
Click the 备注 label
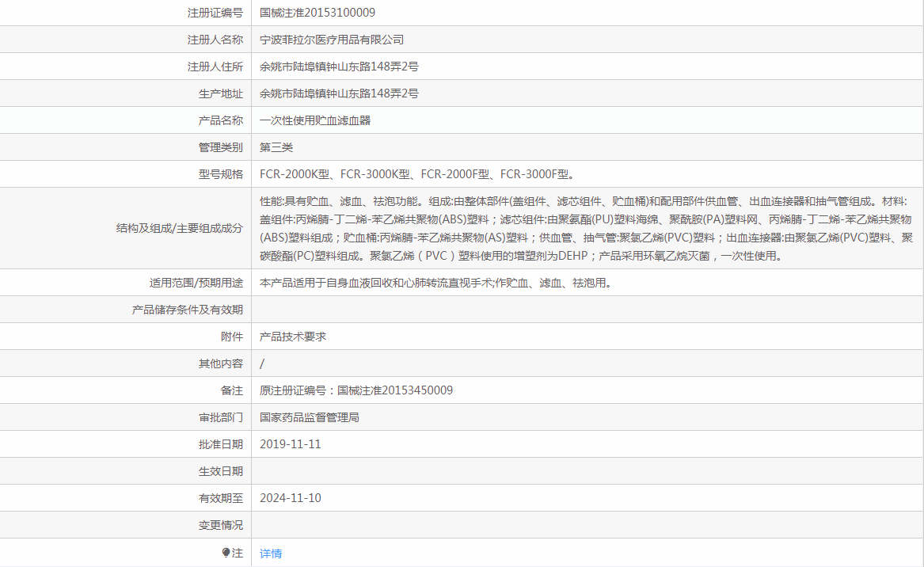(231, 390)
